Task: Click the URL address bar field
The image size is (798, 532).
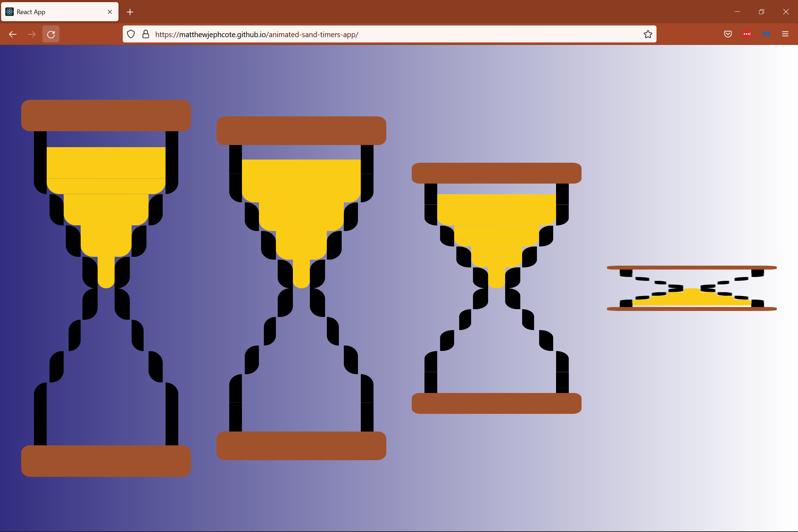Action: click(x=389, y=34)
